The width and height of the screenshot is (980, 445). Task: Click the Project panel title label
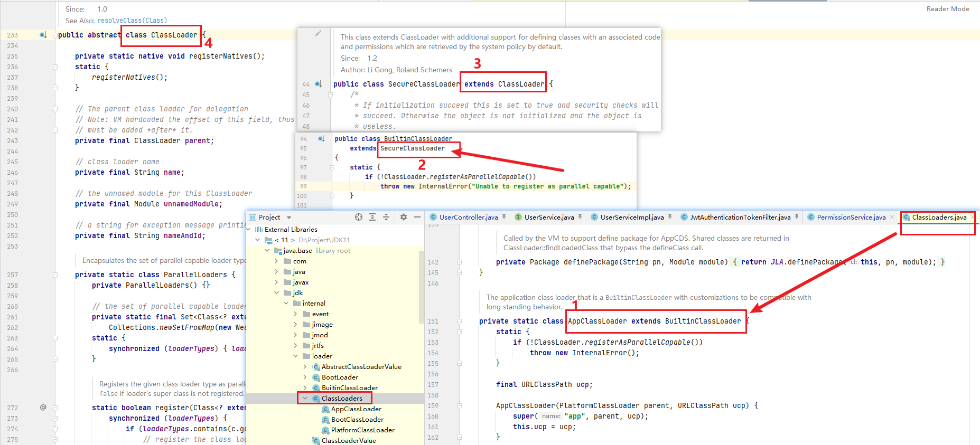269,217
